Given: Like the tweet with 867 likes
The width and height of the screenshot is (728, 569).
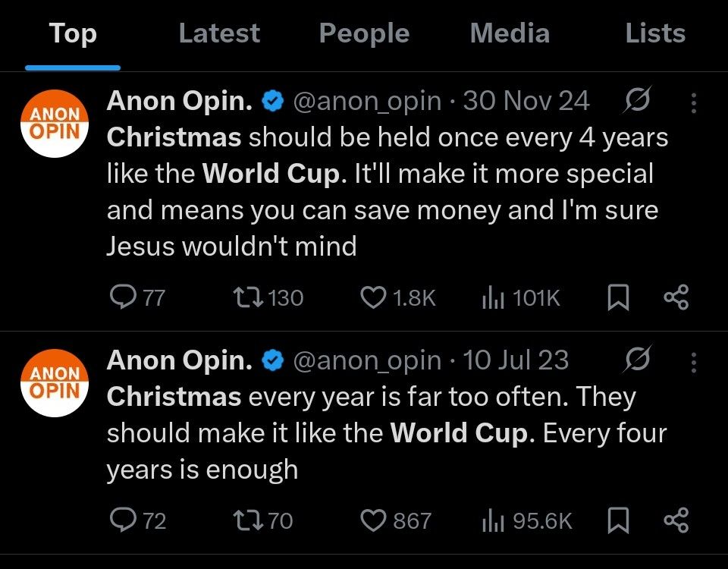Looking at the screenshot, I should (x=372, y=520).
